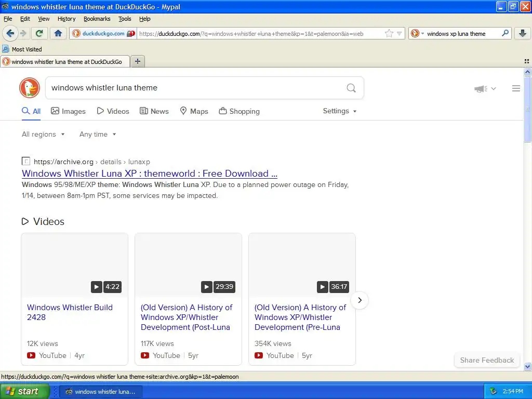
Task: Open the History menu
Action: pos(66,19)
